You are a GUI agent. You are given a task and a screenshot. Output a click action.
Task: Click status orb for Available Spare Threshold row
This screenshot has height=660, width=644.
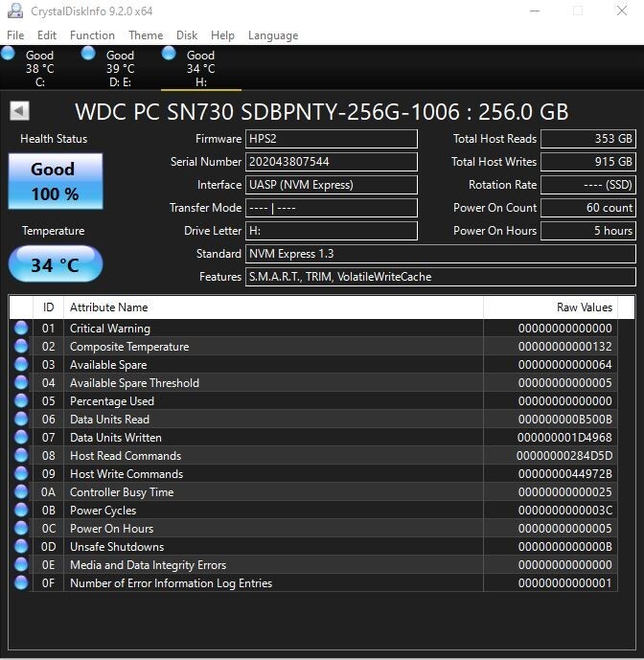click(21, 382)
